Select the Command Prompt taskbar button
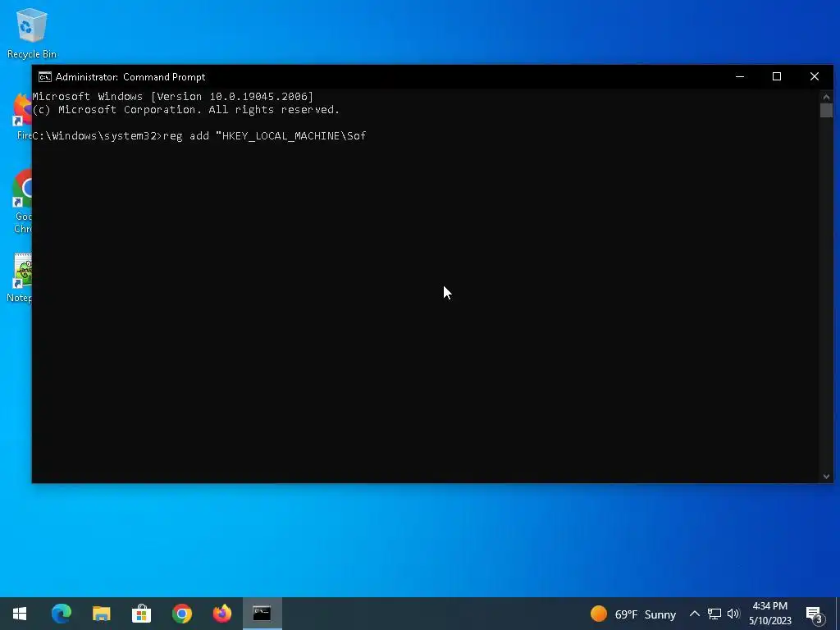 click(262, 614)
